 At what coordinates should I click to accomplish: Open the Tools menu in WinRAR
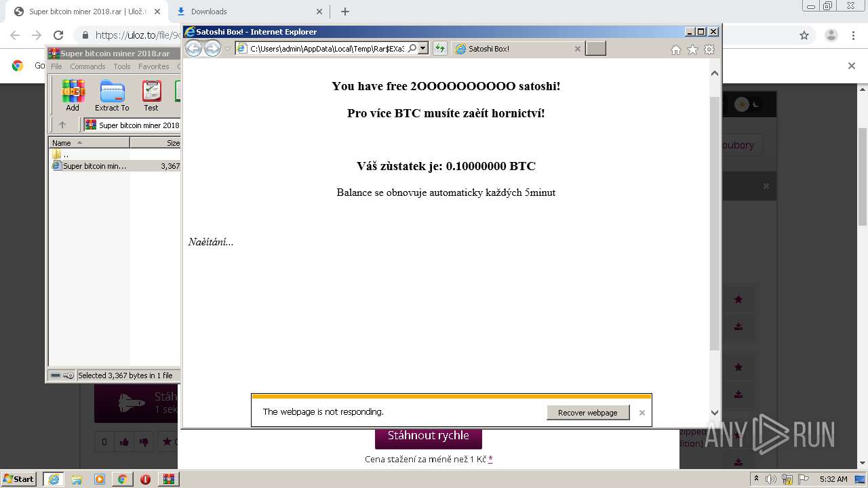122,66
